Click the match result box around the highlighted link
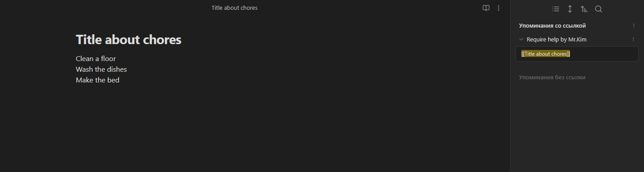The height and width of the screenshot is (172, 644). [577, 54]
